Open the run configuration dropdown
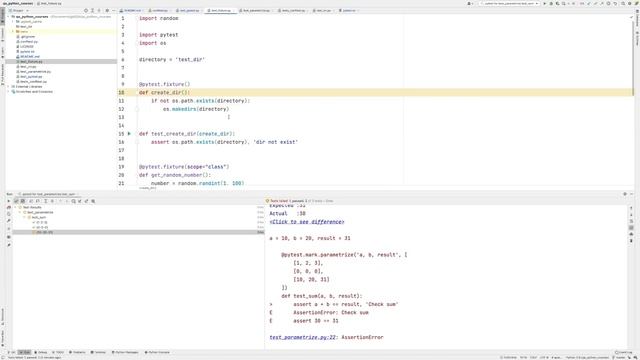The height and width of the screenshot is (360, 640). pos(509,3)
